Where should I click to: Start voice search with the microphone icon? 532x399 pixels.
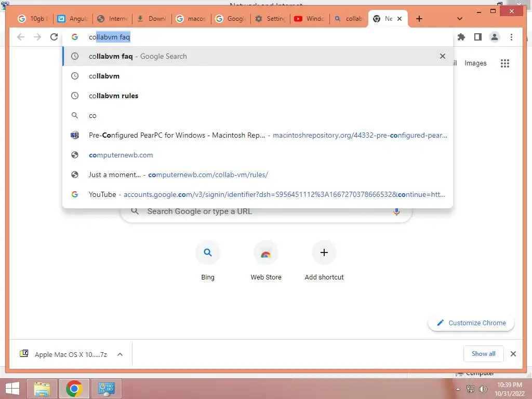click(396, 212)
